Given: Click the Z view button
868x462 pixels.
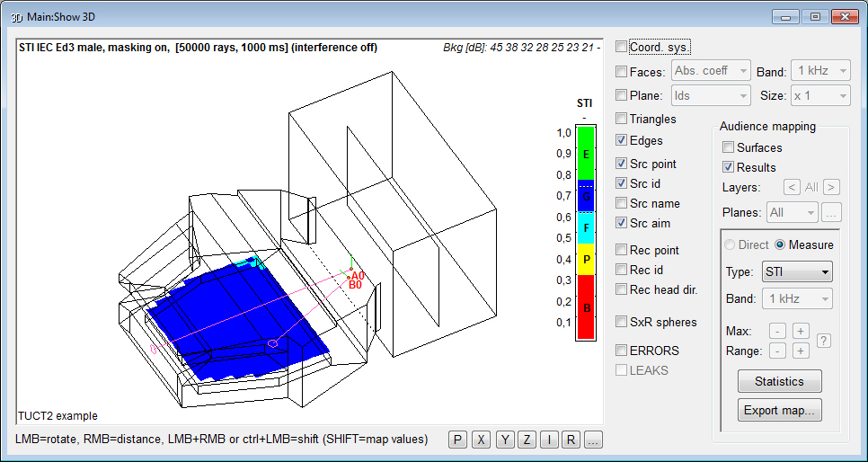Looking at the screenshot, I should coord(526,440).
